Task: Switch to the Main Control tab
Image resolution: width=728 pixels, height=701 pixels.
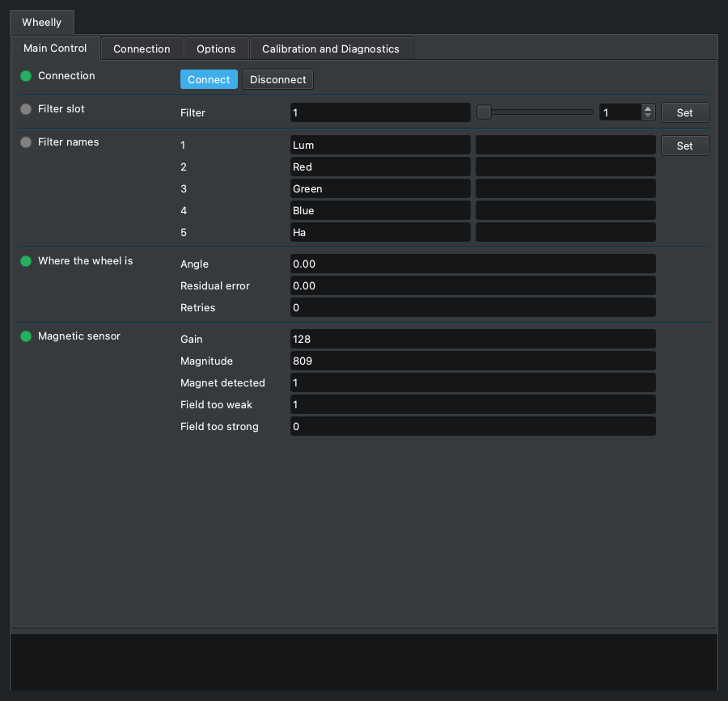Action: (x=55, y=49)
